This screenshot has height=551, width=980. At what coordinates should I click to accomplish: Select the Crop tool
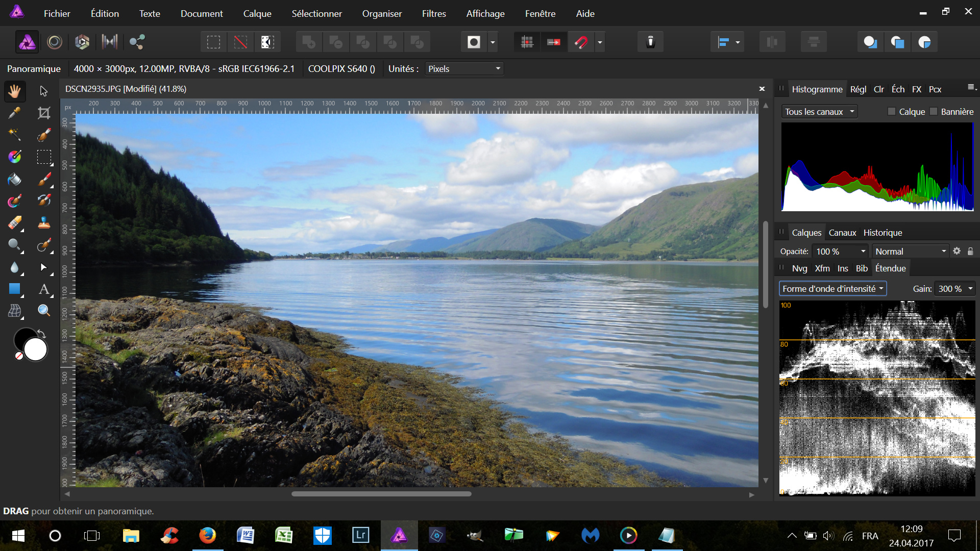coord(44,113)
